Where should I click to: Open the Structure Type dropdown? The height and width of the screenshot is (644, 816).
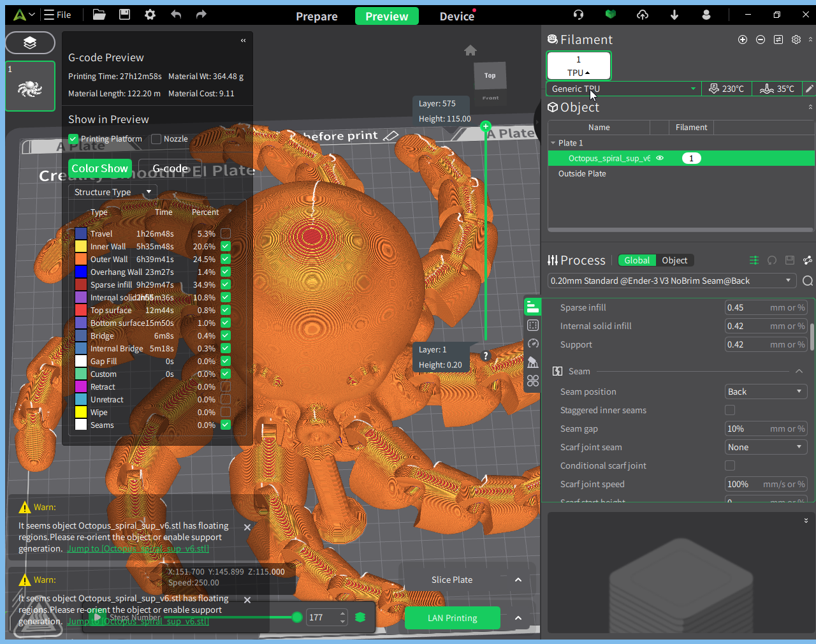pyautogui.click(x=112, y=192)
